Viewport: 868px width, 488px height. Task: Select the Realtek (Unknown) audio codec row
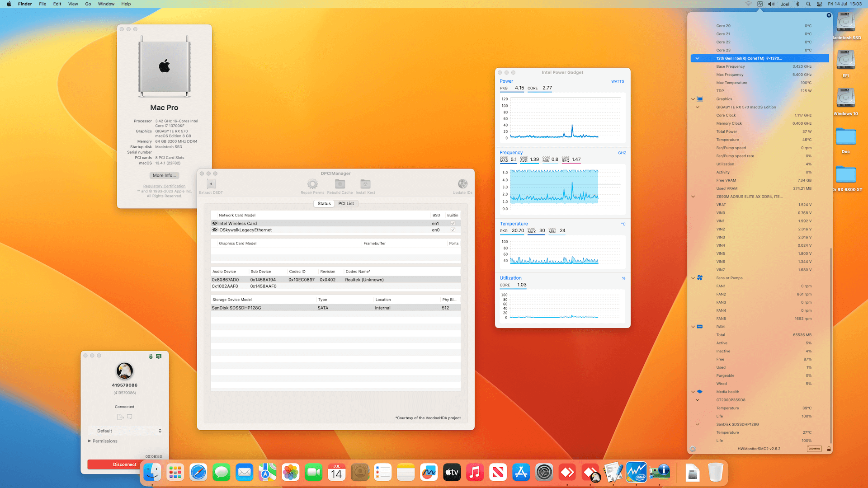click(x=335, y=280)
